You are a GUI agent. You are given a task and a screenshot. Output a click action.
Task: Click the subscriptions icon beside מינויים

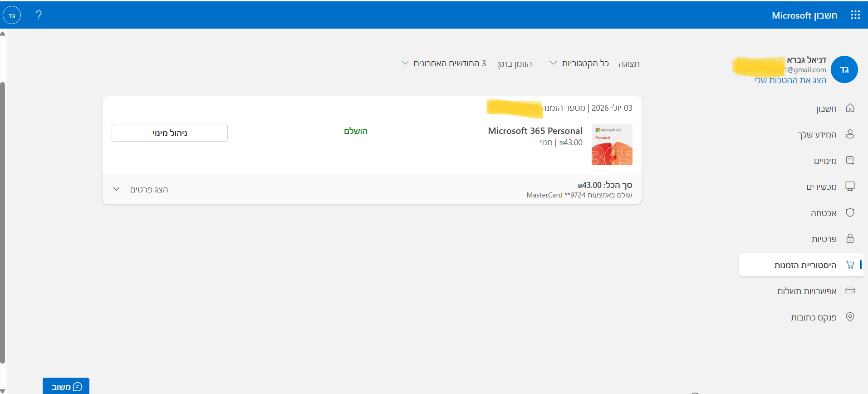pyautogui.click(x=850, y=160)
